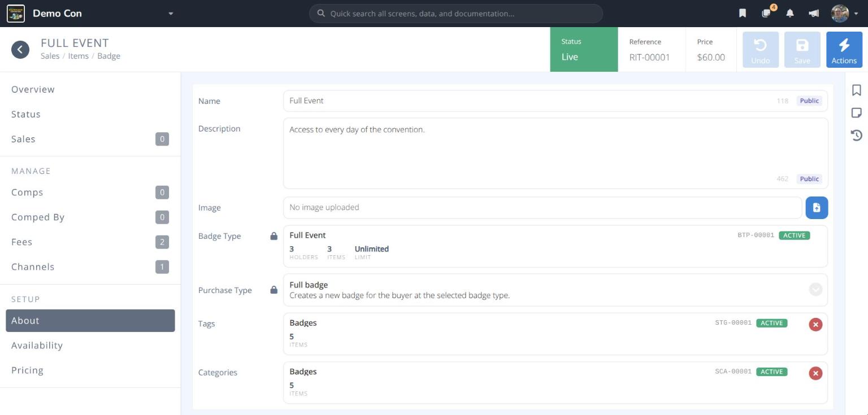Image resolution: width=868 pixels, height=415 pixels.
Task: Click the Save button
Action: click(802, 50)
